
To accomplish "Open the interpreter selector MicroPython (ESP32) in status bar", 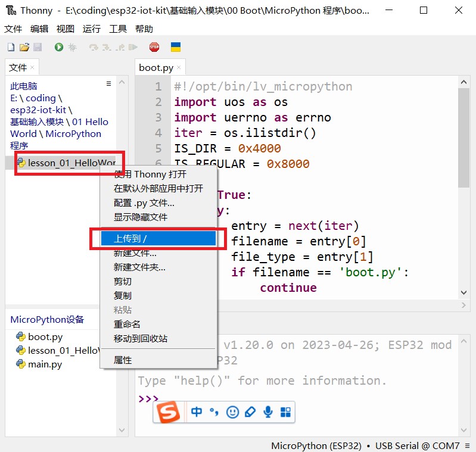I will pyautogui.click(x=316, y=445).
